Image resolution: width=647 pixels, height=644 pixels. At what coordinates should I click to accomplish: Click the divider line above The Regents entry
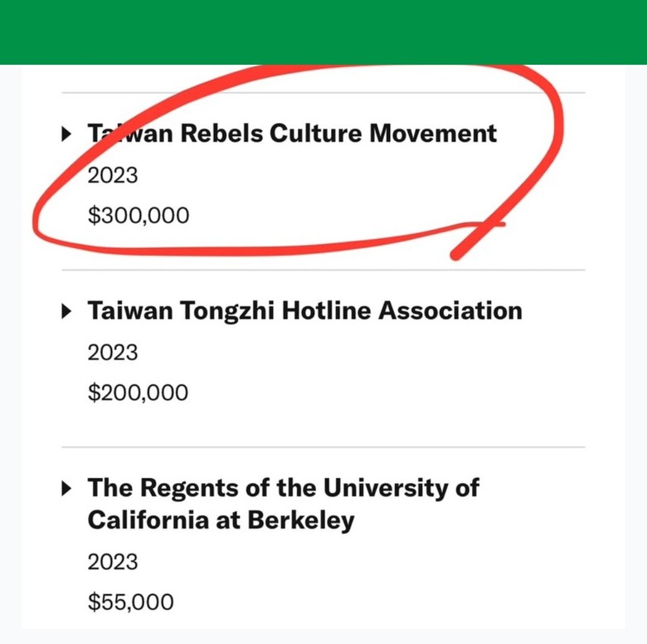tap(323, 447)
